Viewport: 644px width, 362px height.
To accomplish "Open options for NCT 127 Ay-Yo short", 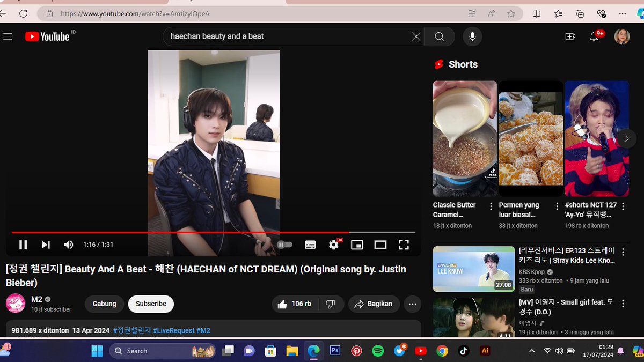I will tap(623, 206).
